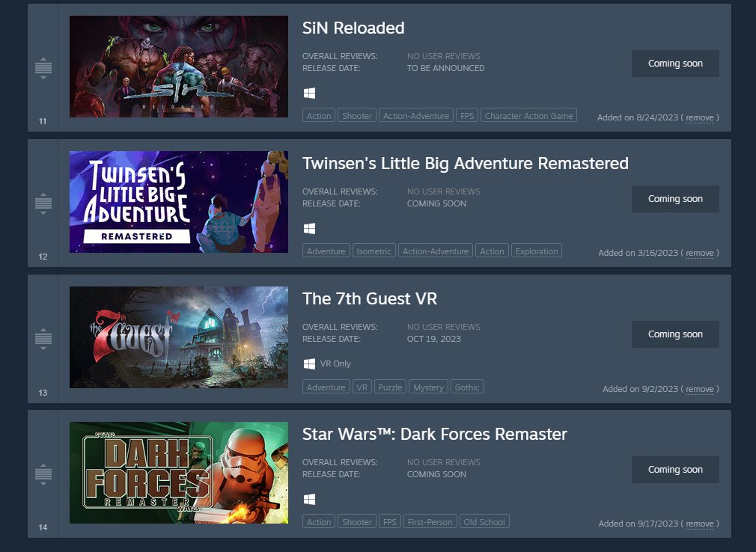The height and width of the screenshot is (552, 756).
Task: Click the reorder handle for Twinsen's Little Big Adventure
Action: point(43,203)
